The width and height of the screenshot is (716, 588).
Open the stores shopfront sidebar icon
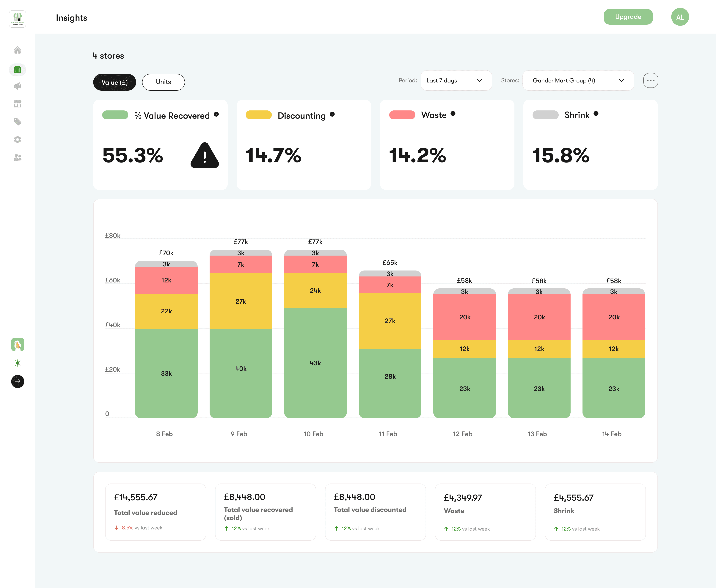pyautogui.click(x=18, y=104)
